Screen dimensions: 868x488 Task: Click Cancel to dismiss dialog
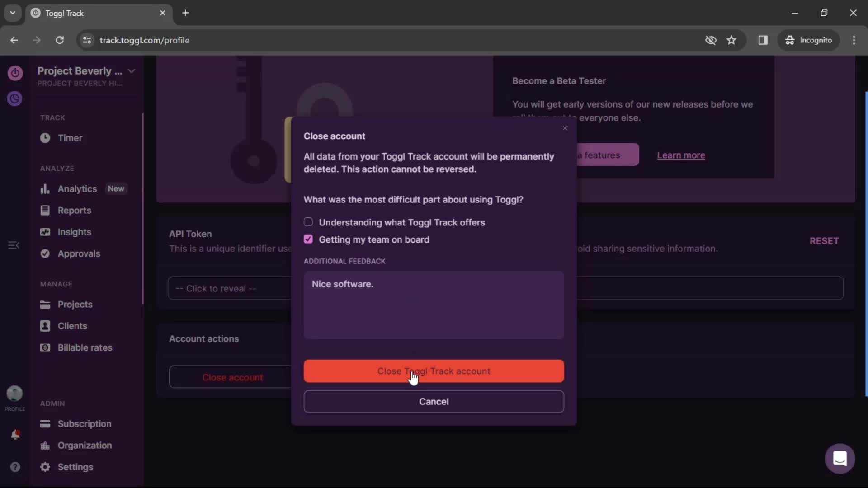(434, 402)
